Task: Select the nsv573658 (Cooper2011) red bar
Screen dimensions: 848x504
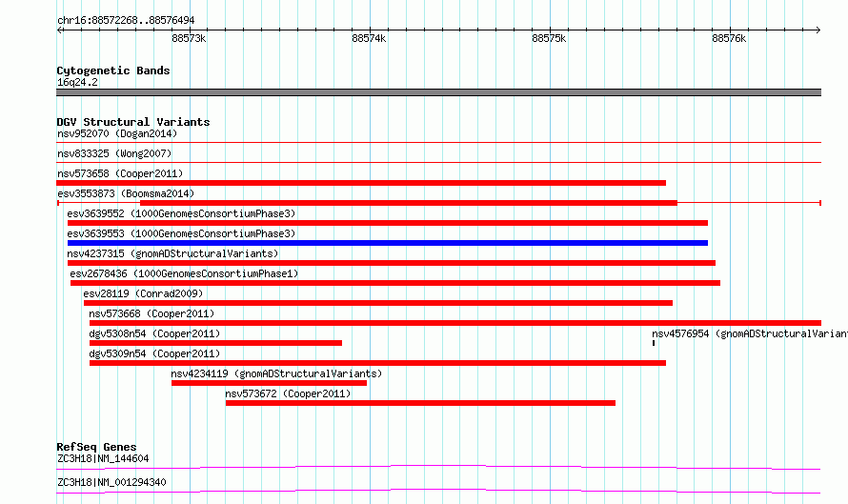Action: point(361,183)
